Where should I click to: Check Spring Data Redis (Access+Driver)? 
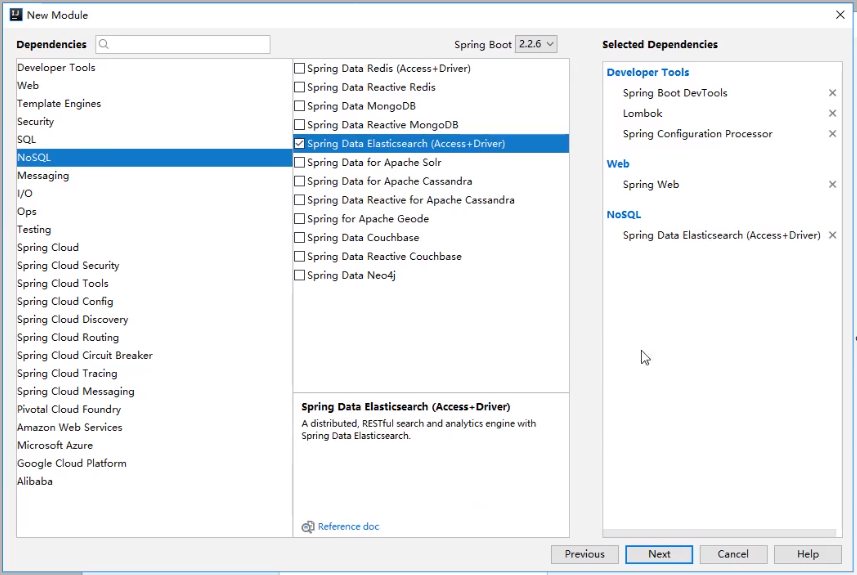point(300,69)
